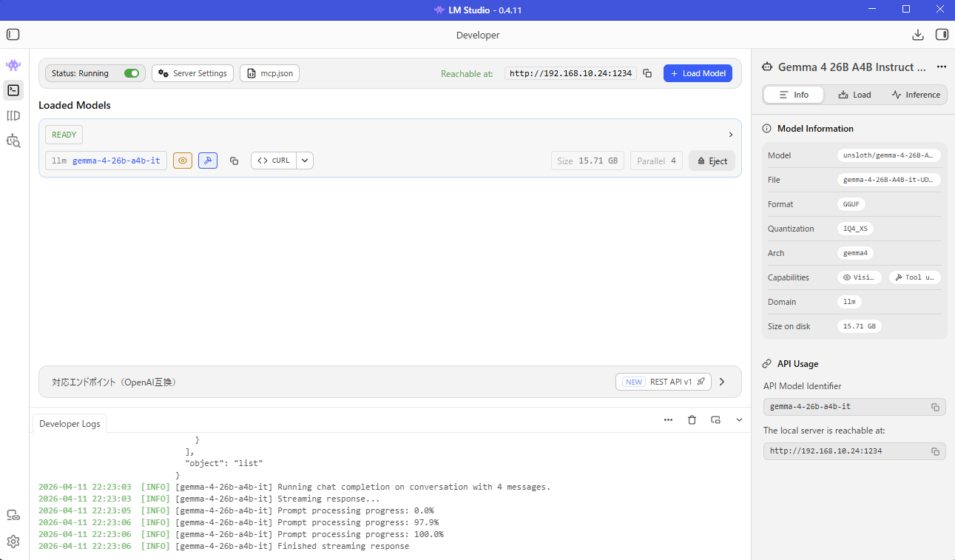This screenshot has width=955, height=560.
Task: Copy the Reachable at server URL
Action: coord(647,73)
